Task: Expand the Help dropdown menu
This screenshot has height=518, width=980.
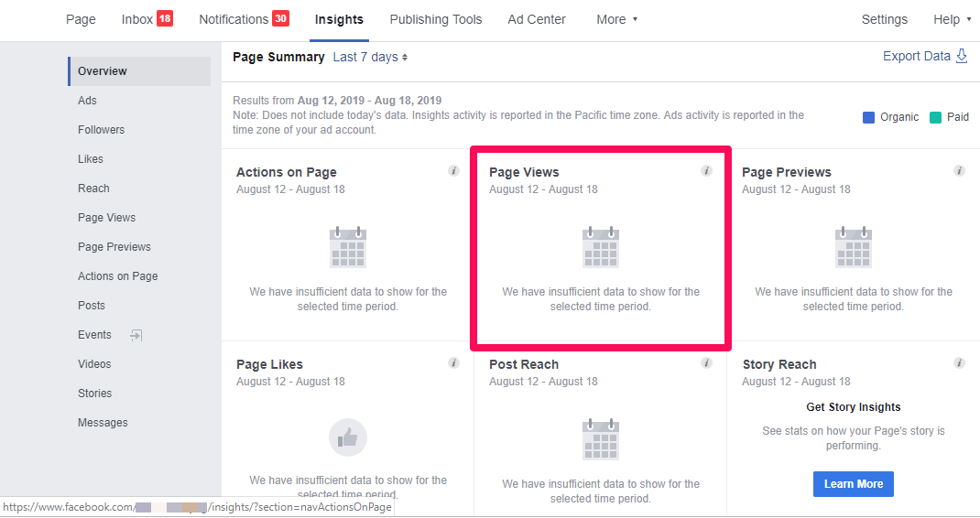Action: click(x=952, y=19)
